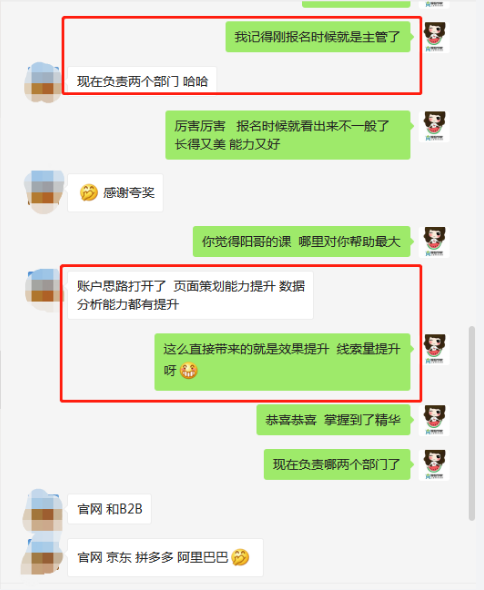The width and height of the screenshot is (484, 590).
Task: Click sender avatar beside 厉害厉害 message
Action: pyautogui.click(x=434, y=126)
